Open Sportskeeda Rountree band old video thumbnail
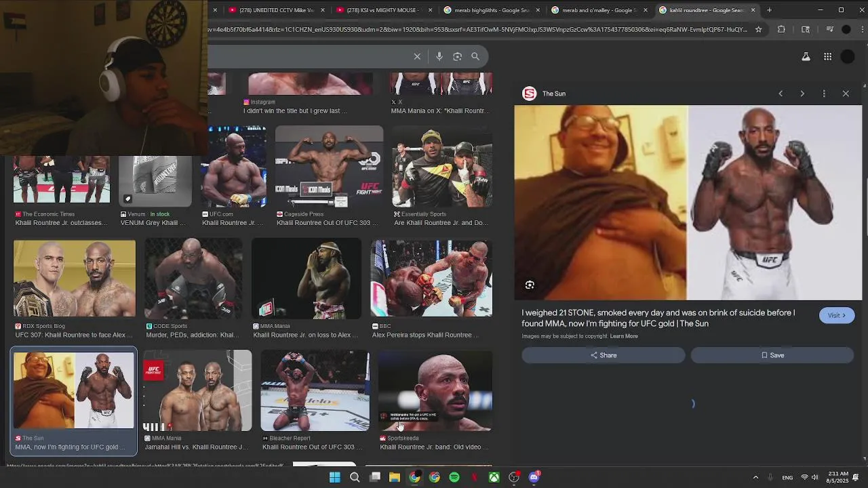 435,392
